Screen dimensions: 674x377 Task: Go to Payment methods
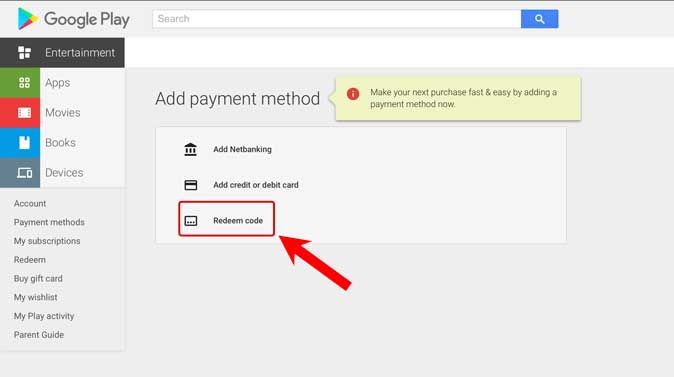pos(49,222)
